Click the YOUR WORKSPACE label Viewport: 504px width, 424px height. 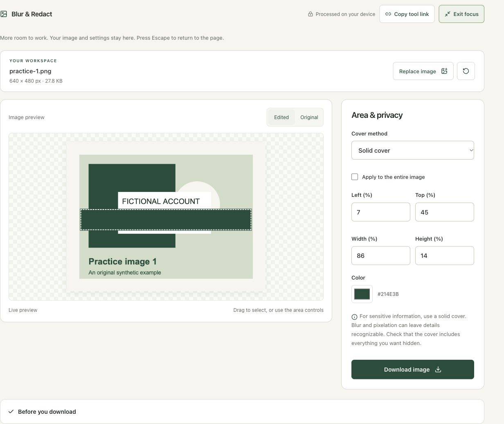point(33,61)
